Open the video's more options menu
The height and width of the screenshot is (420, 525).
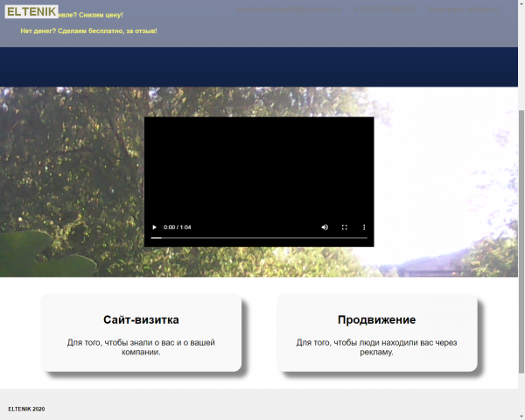tap(364, 227)
